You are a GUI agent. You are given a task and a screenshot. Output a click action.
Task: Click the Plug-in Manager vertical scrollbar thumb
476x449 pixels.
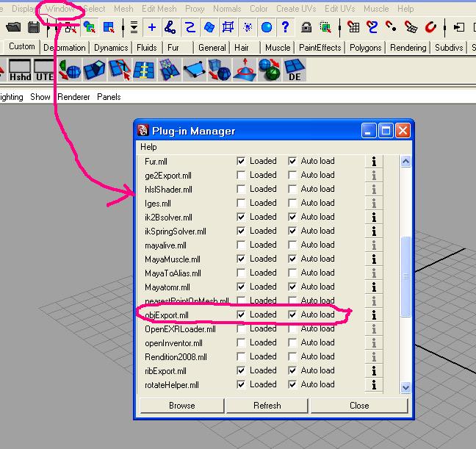406,276
